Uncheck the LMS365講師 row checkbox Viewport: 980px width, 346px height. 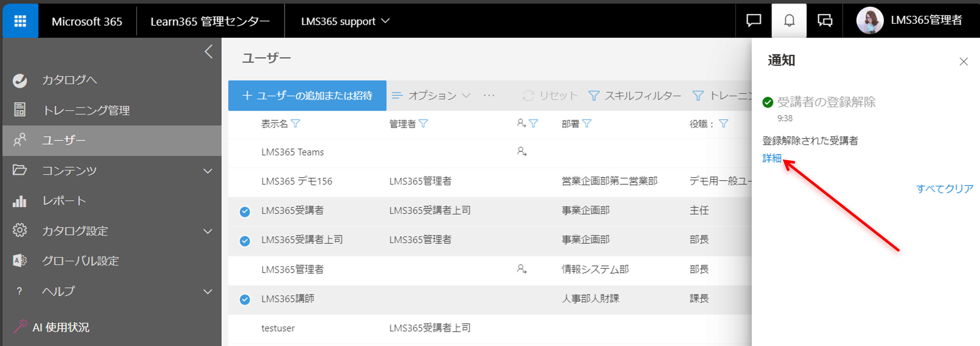[x=245, y=299]
